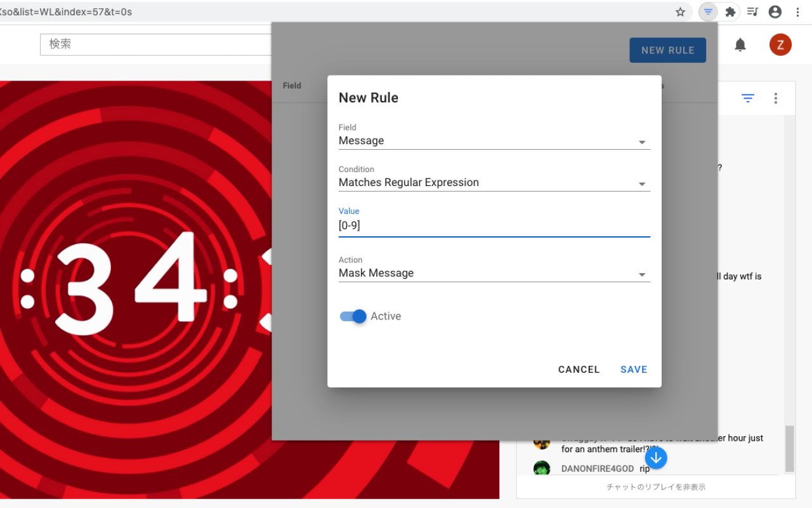
Task: Click the browser address bar URL
Action: (66, 11)
